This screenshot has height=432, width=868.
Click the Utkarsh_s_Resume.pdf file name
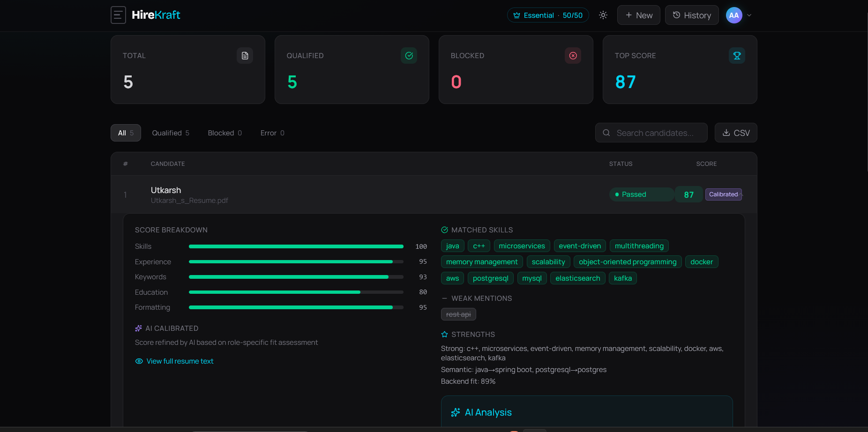point(189,201)
